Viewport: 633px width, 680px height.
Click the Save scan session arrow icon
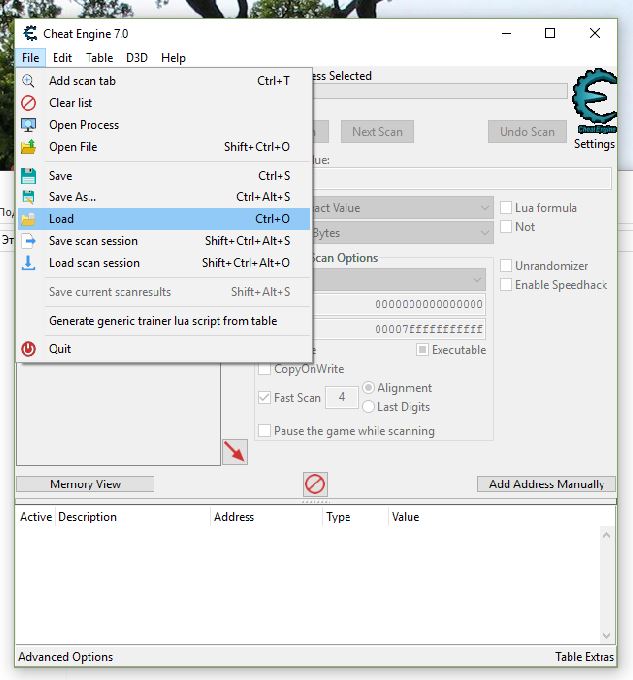point(29,241)
